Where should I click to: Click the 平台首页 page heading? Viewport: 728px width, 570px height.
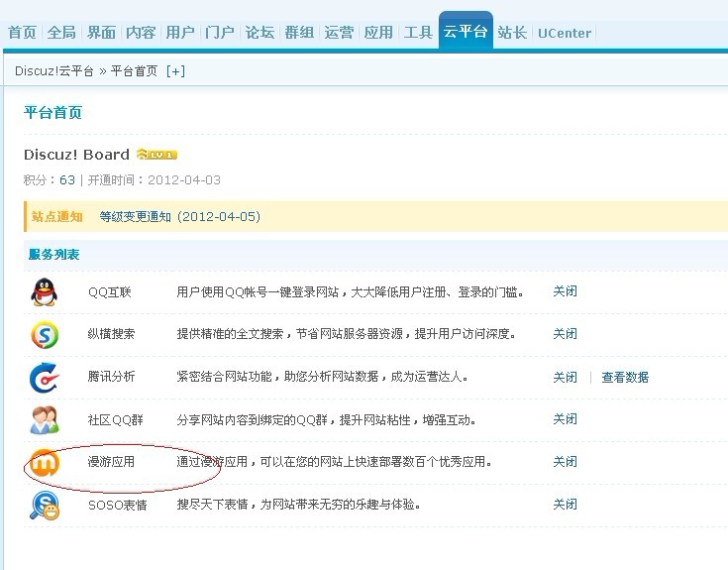(x=52, y=113)
